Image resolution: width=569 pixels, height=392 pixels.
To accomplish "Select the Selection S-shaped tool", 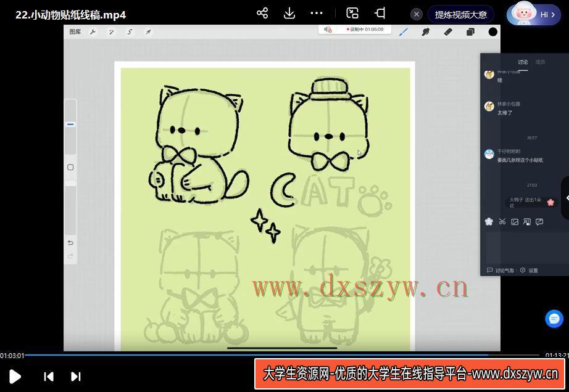I will pos(130,32).
